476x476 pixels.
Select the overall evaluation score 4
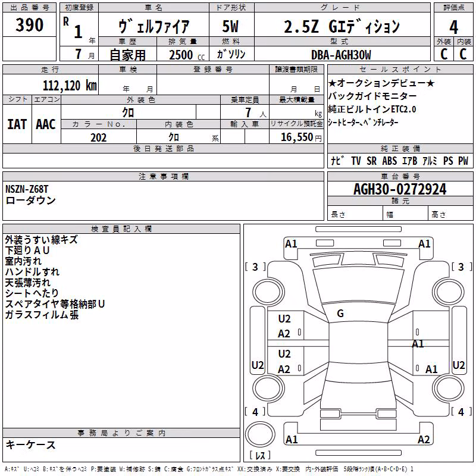453,27
